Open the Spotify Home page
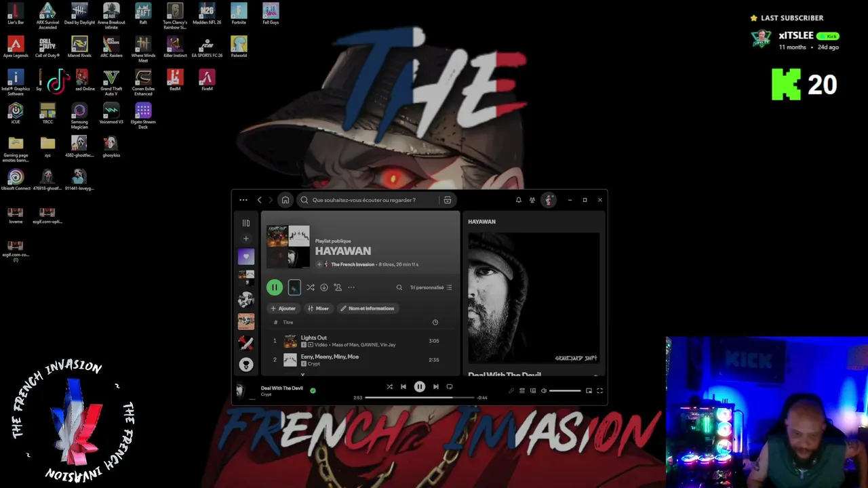The height and width of the screenshot is (488, 868). click(x=285, y=200)
